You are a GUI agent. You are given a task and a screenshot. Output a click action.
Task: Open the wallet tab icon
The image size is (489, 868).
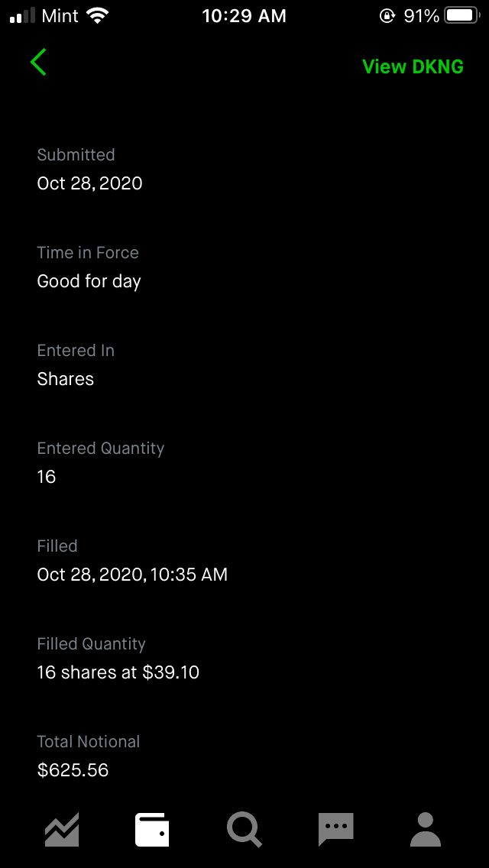click(x=152, y=830)
